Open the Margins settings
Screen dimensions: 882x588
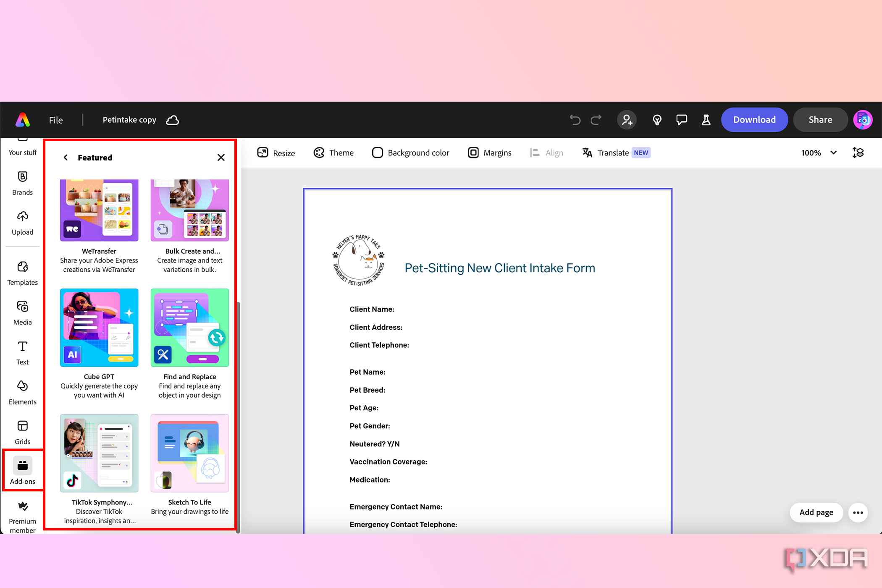[x=490, y=153]
